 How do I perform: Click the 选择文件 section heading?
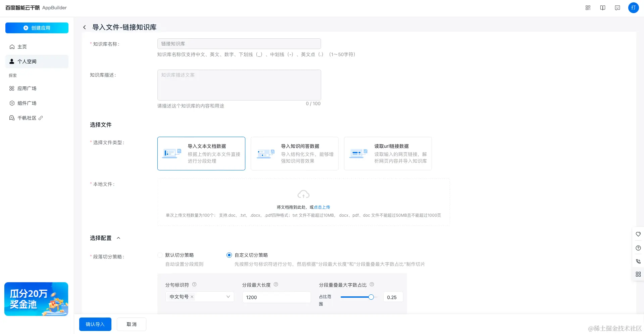pyautogui.click(x=101, y=125)
